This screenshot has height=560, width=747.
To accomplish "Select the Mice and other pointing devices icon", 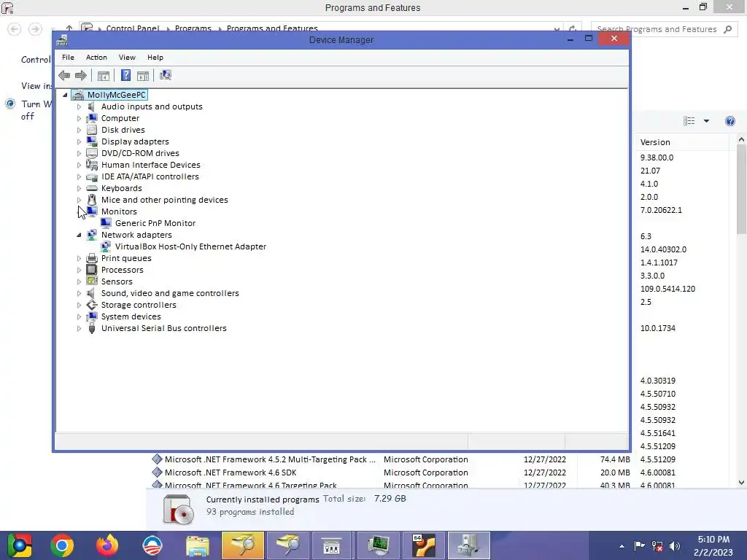I will 92,200.
